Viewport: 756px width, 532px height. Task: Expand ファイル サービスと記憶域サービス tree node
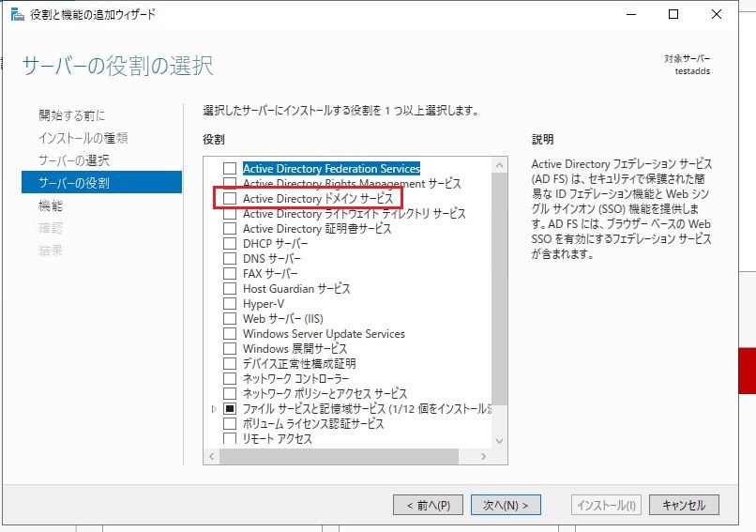tap(214, 409)
